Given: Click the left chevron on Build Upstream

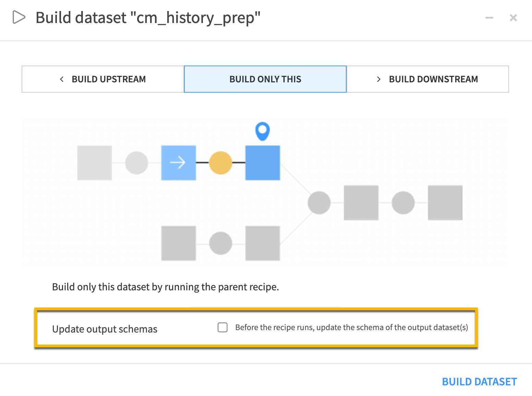Looking at the screenshot, I should click(x=62, y=79).
